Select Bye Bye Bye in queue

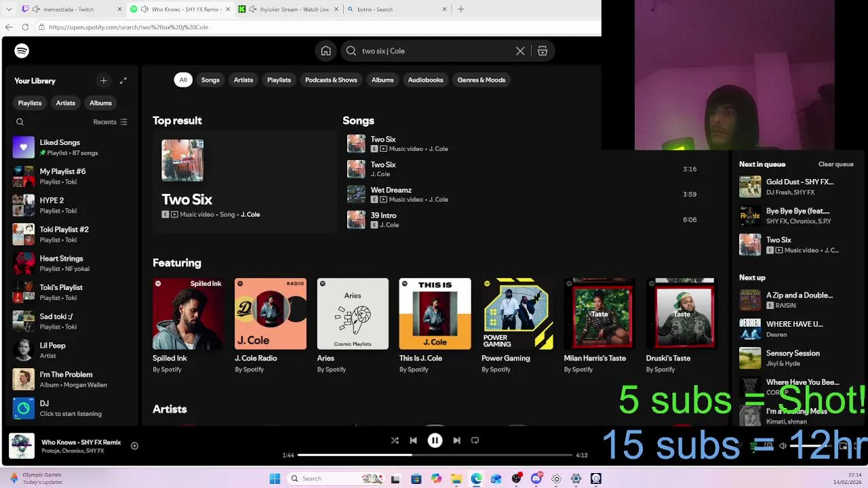click(798, 216)
